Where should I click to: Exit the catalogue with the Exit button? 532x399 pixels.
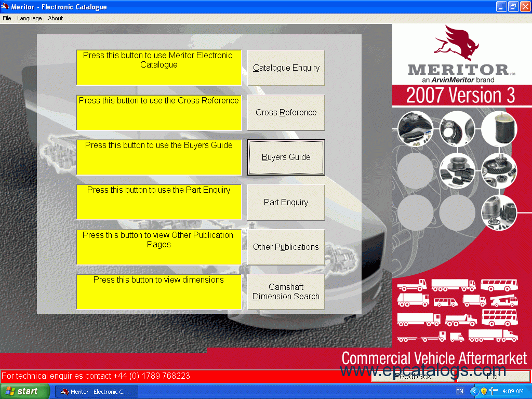tap(494, 376)
